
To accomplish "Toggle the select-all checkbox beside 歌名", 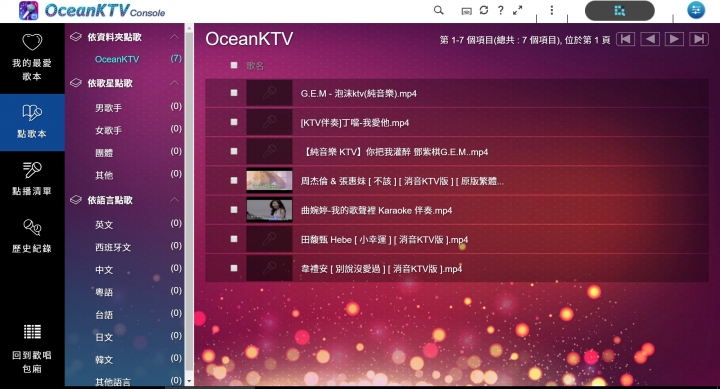I will coord(234,65).
